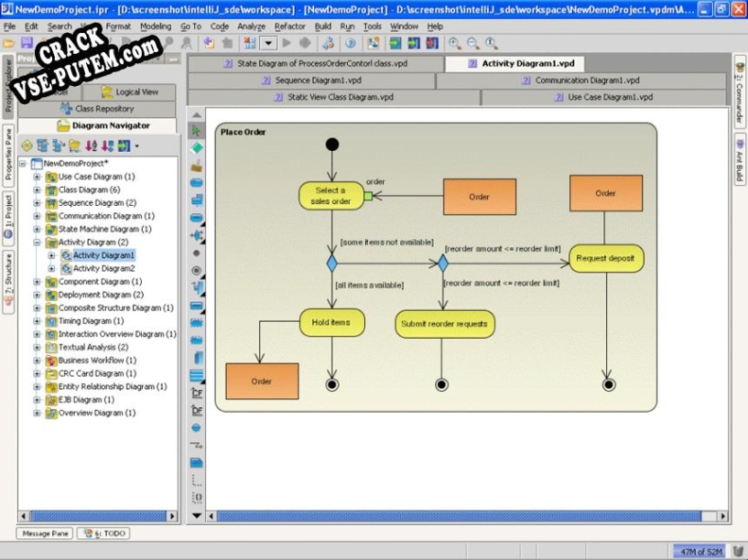The height and width of the screenshot is (560, 748).
Task: Click the Message Pane button
Action: pyautogui.click(x=45, y=533)
